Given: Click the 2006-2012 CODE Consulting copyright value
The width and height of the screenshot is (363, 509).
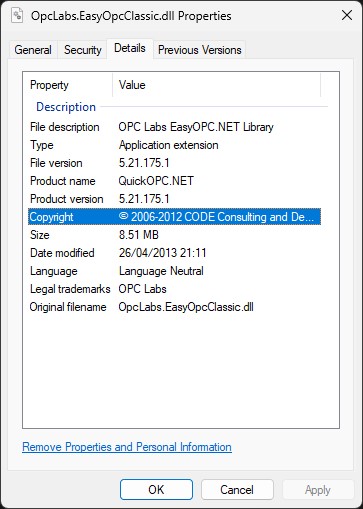Looking at the screenshot, I should point(216,217).
